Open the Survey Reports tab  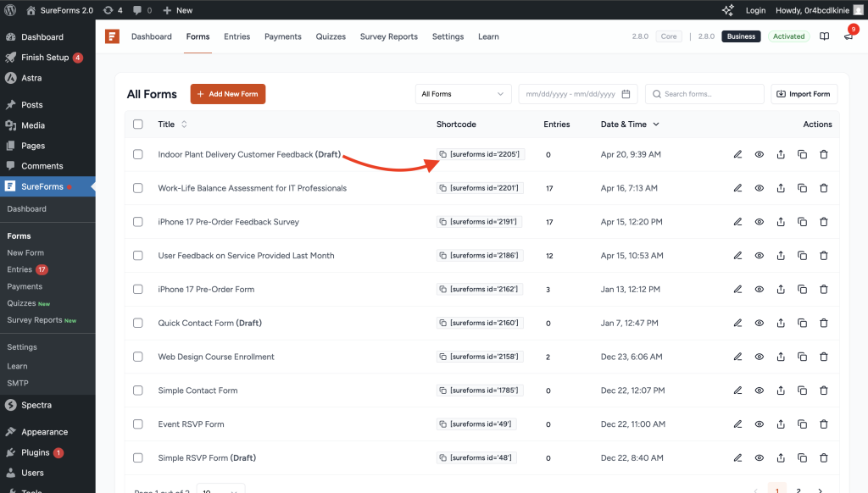(388, 36)
